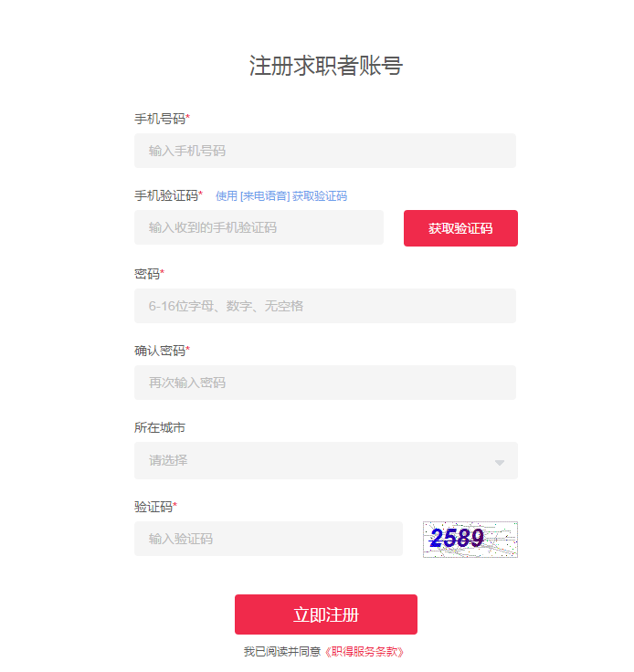The width and height of the screenshot is (634, 672).
Task: Click the 输入验证码 captcha input field
Action: pyautogui.click(x=269, y=539)
